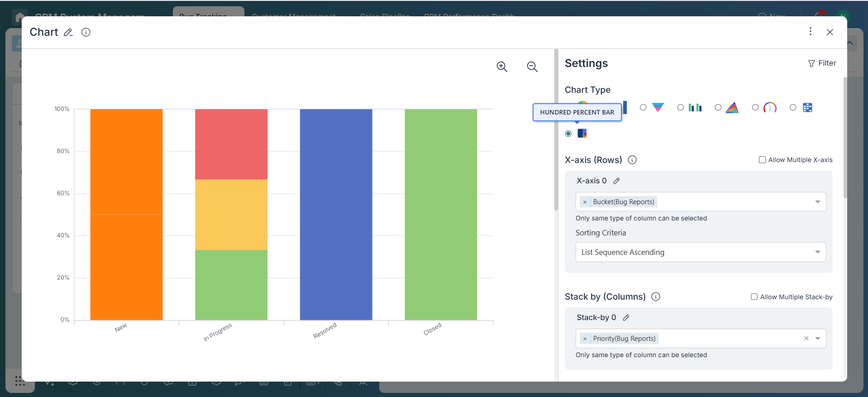Select the grouped bar chart radio button
This screenshot has height=397, width=868.
click(680, 107)
